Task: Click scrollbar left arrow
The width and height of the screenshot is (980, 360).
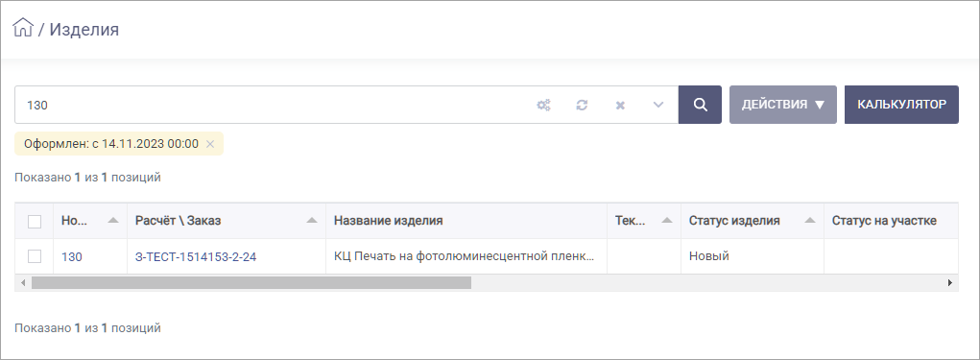Action: tap(23, 282)
